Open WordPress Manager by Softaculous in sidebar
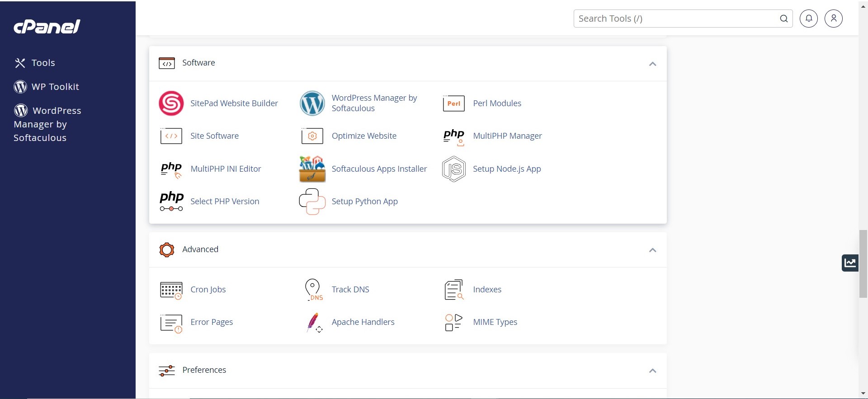Image resolution: width=868 pixels, height=399 pixels. click(47, 124)
